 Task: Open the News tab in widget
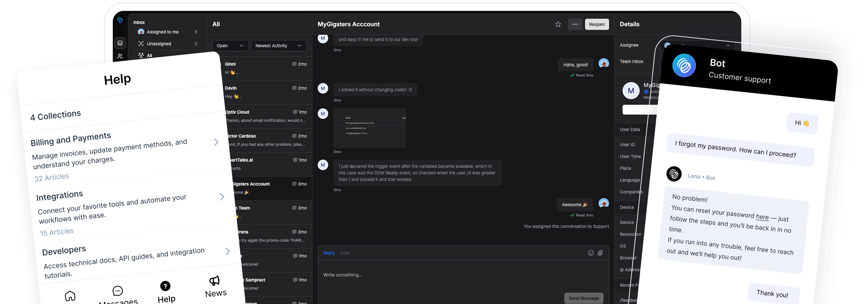tap(215, 287)
